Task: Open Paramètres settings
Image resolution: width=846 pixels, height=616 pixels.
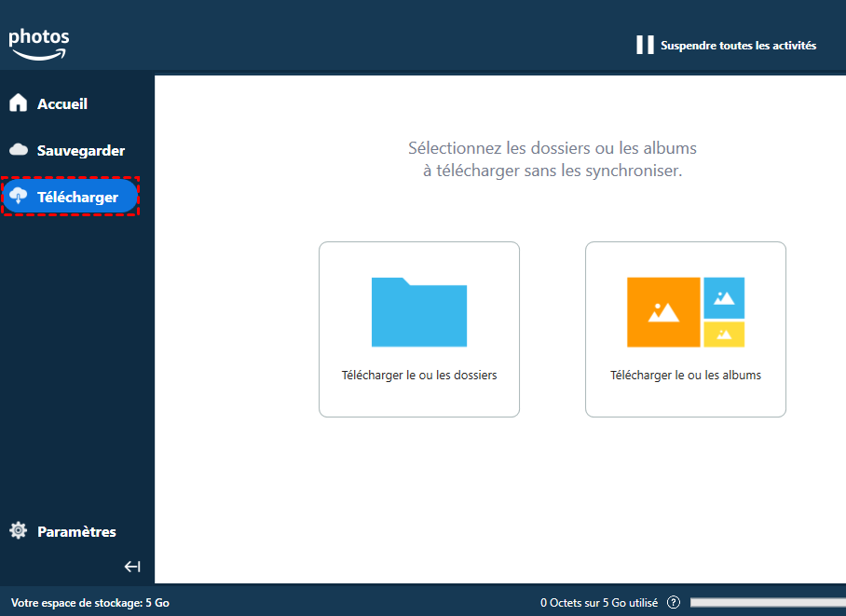Action: pos(76,532)
